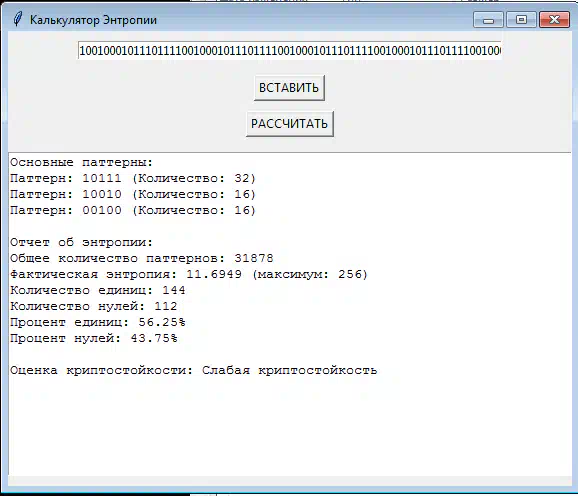This screenshot has height=496, width=578.
Task: Click the Процент единиц 56.25% line
Action: [98, 322]
